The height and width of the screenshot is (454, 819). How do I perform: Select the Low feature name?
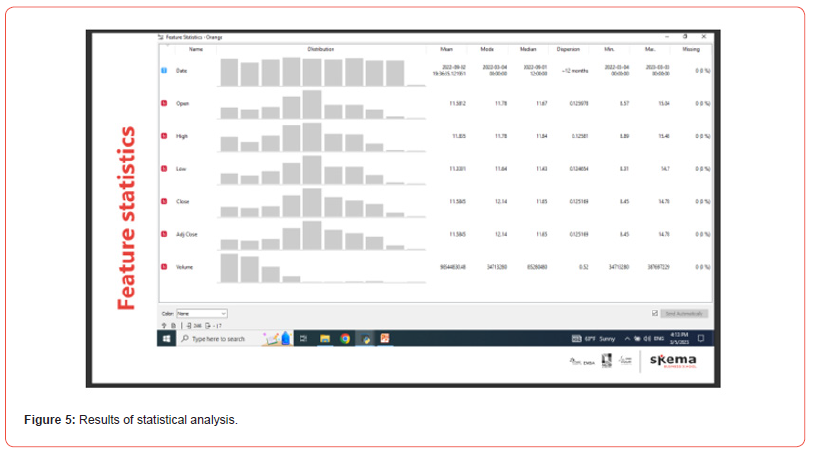[x=181, y=169]
